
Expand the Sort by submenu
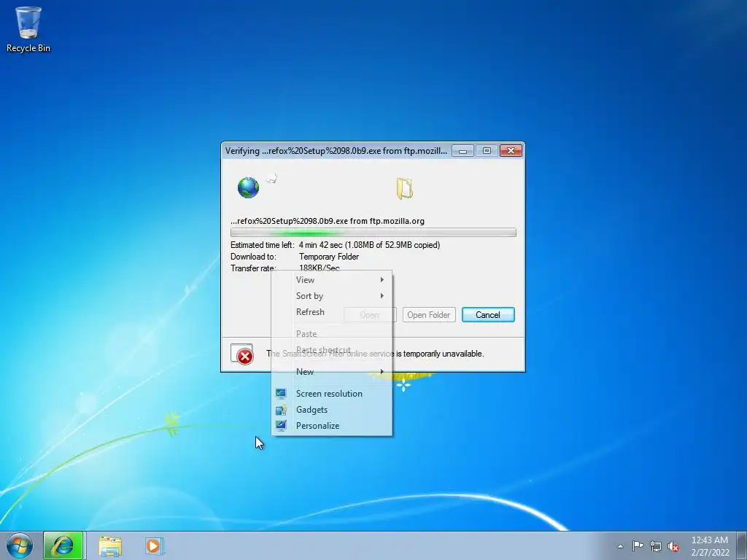(x=332, y=296)
